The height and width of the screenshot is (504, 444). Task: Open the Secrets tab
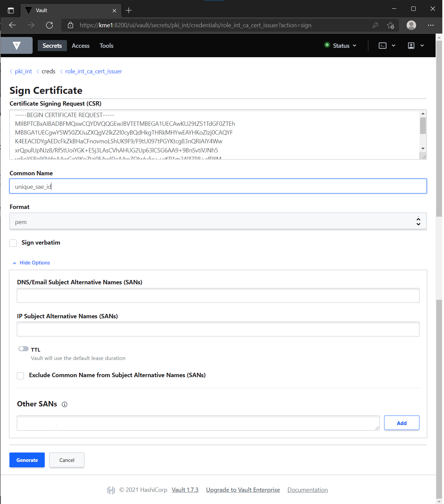(x=52, y=46)
